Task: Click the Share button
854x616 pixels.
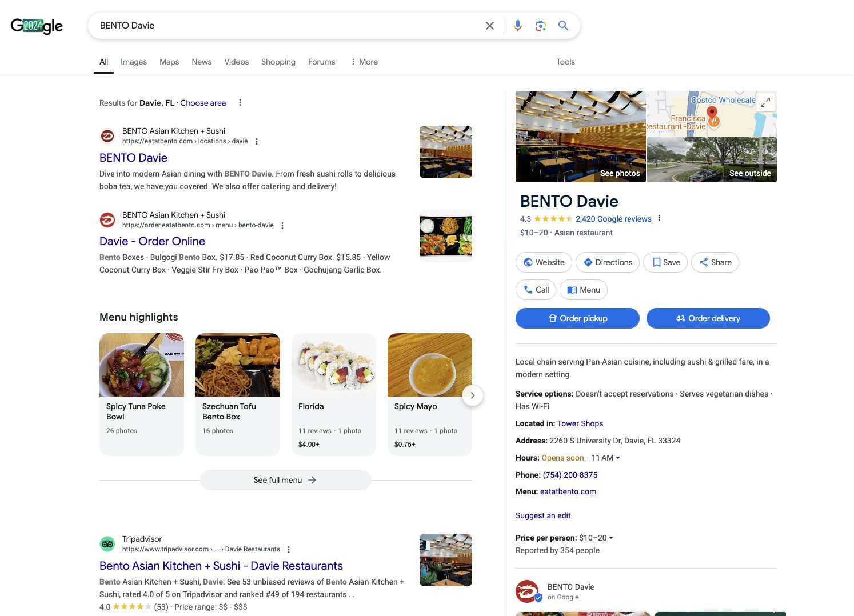Action: coord(715,262)
